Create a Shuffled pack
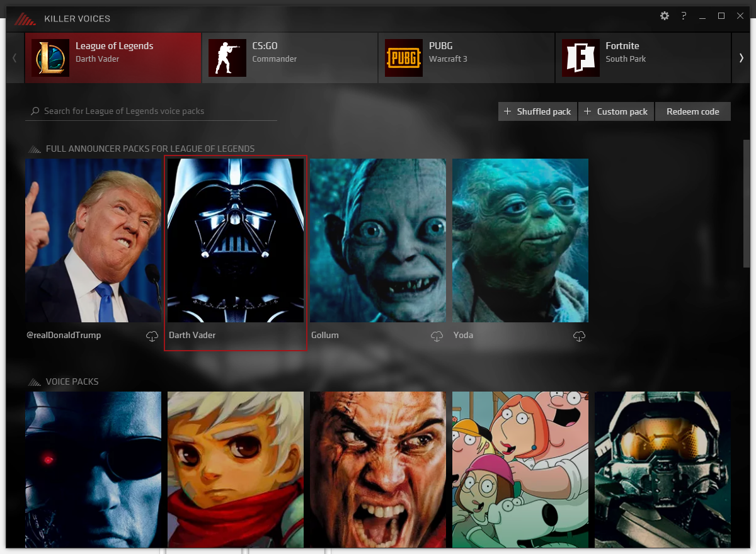This screenshot has height=554, width=756. (x=537, y=111)
